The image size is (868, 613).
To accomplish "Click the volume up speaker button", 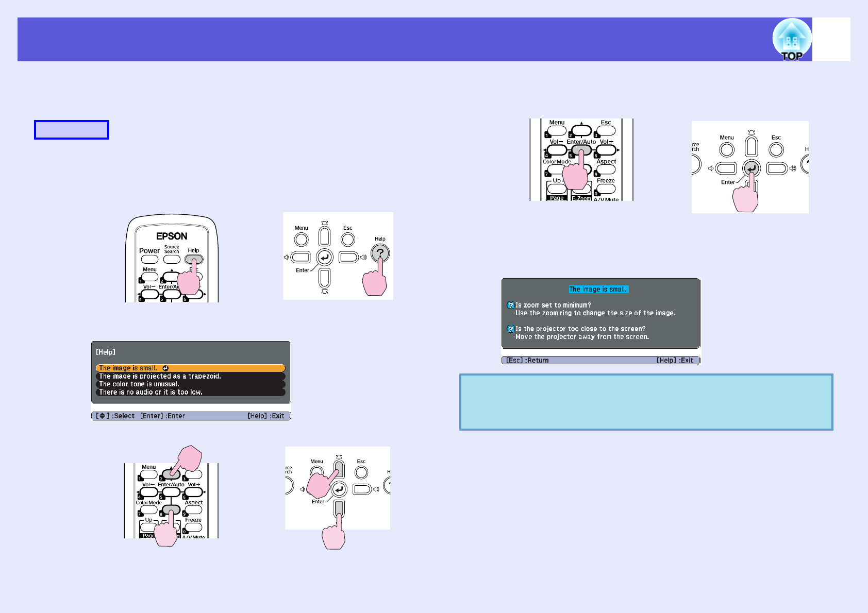I will 349,257.
